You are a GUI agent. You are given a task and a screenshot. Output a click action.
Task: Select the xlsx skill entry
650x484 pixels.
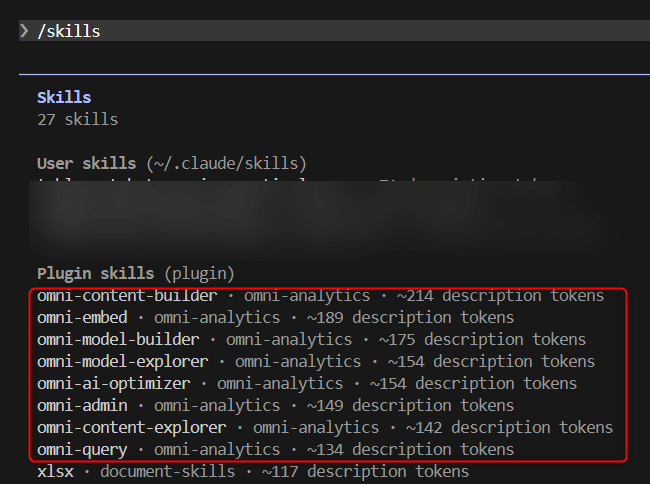(x=55, y=472)
